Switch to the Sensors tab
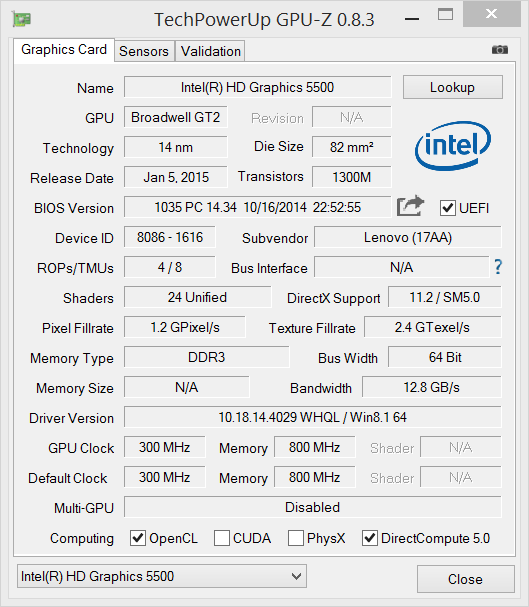This screenshot has height=607, width=529. pyautogui.click(x=144, y=51)
